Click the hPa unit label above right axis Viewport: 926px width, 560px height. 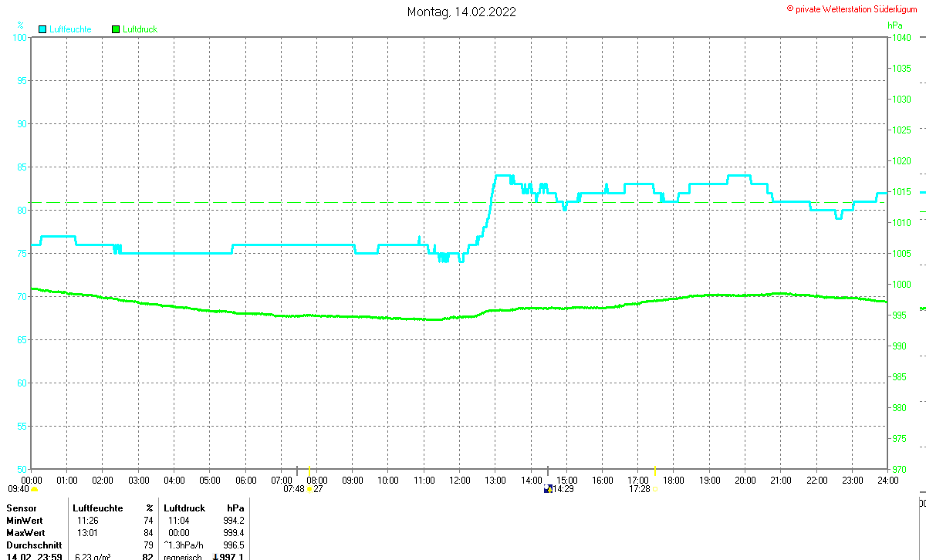point(895,25)
